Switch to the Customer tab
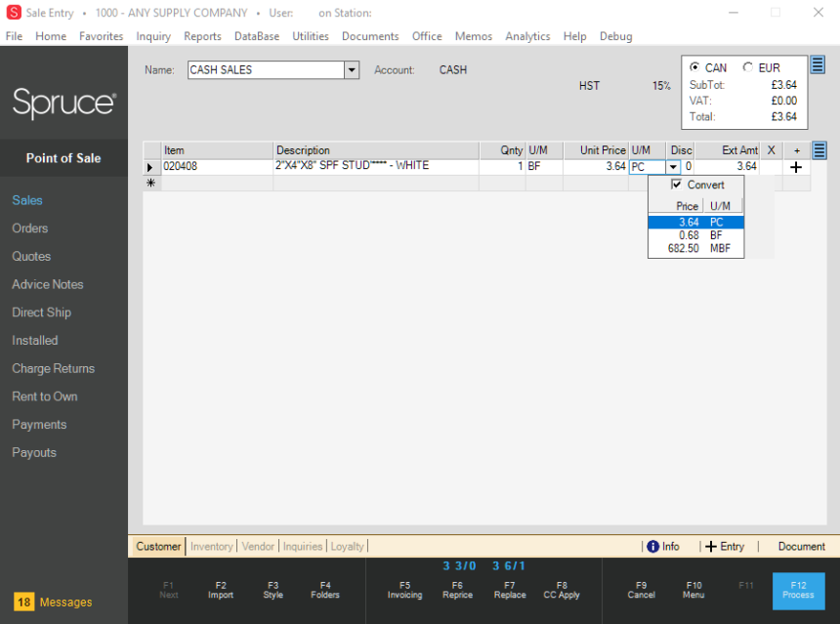 [x=158, y=546]
